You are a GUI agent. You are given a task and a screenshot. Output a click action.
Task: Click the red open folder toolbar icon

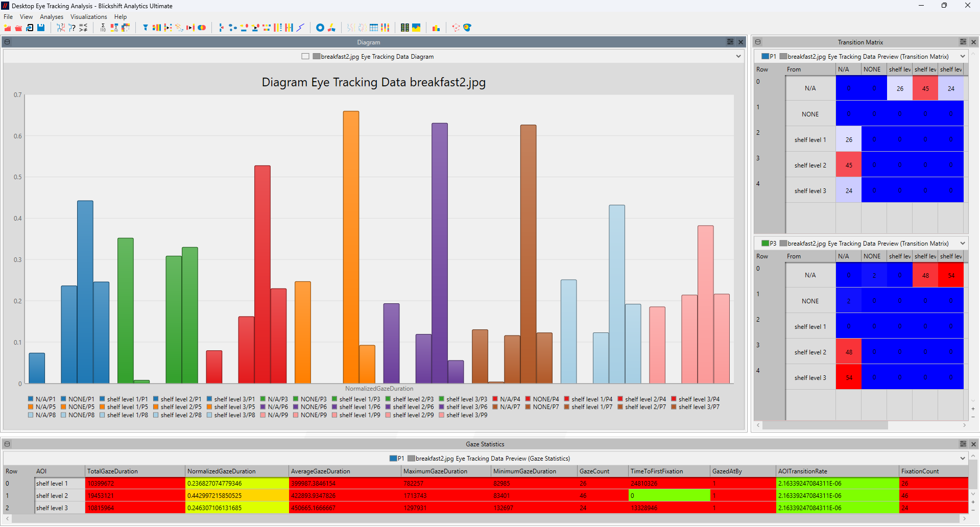(18, 28)
